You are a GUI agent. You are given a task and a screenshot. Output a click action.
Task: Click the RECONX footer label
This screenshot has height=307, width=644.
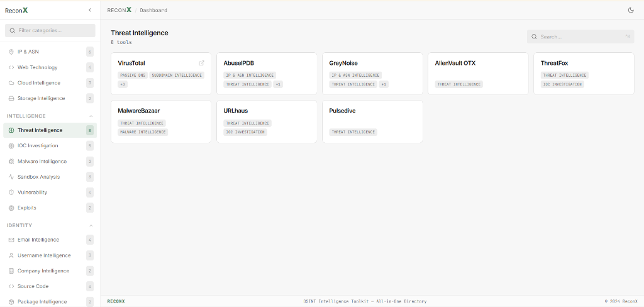[116, 301]
